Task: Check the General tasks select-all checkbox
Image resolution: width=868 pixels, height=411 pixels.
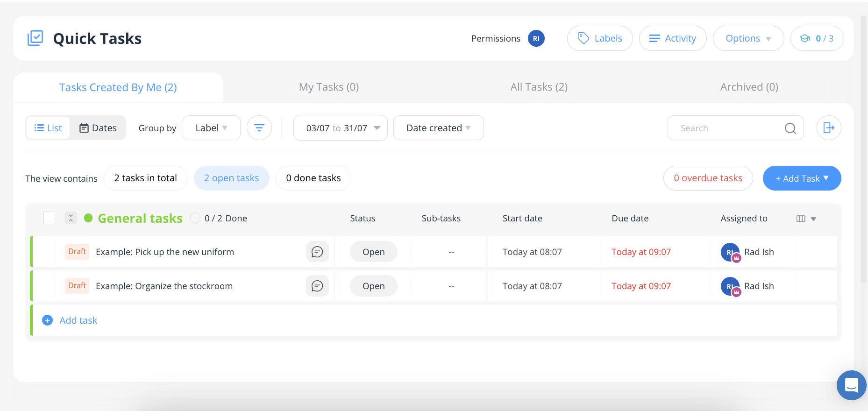Action: [49, 218]
